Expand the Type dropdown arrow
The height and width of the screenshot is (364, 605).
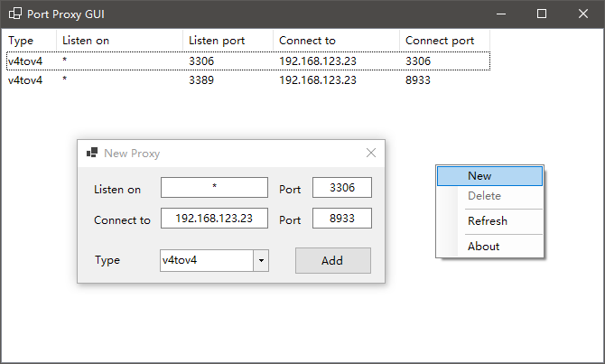(x=261, y=260)
